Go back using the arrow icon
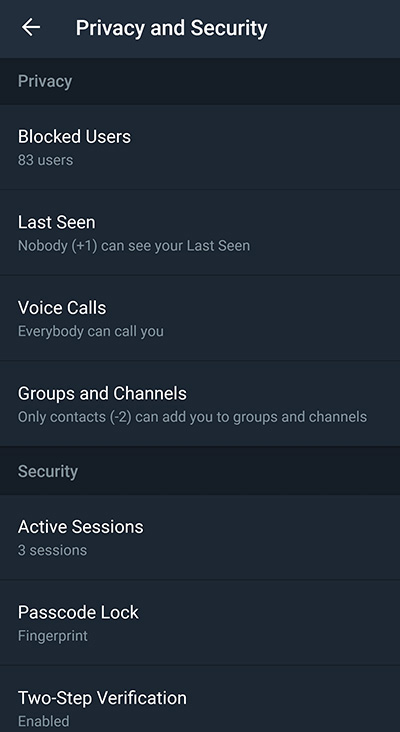Image resolution: width=400 pixels, height=732 pixels. click(31, 27)
